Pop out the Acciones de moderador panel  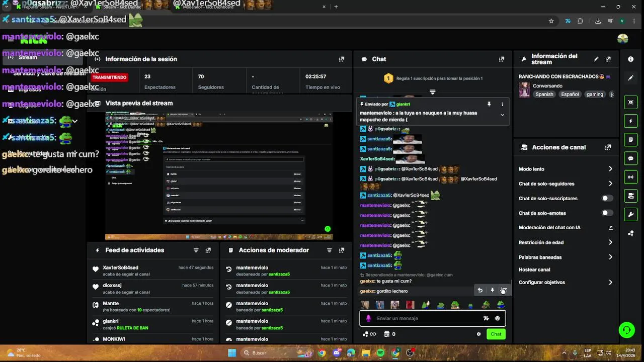342,250
